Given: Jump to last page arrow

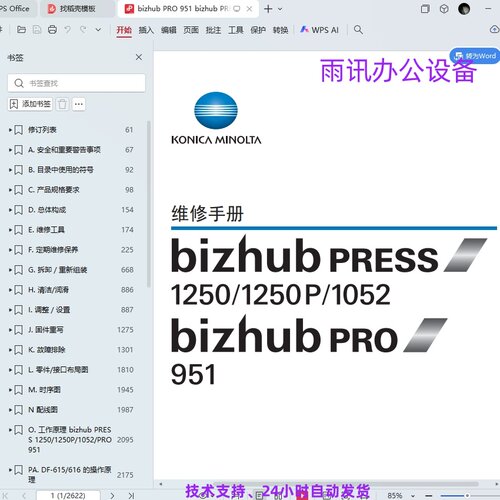Looking at the screenshot, I should (131, 496).
